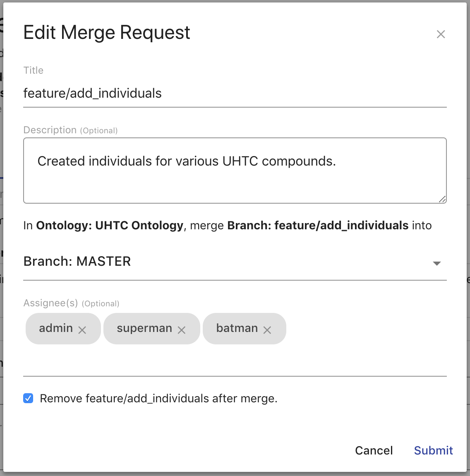
Task: Select the admin assignee chip name
Action: (x=56, y=328)
